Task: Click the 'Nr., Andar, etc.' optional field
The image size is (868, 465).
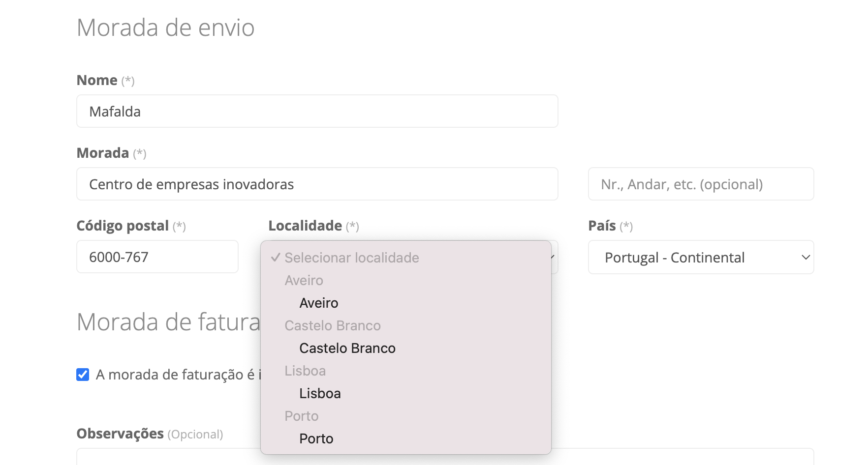Action: pos(700,184)
